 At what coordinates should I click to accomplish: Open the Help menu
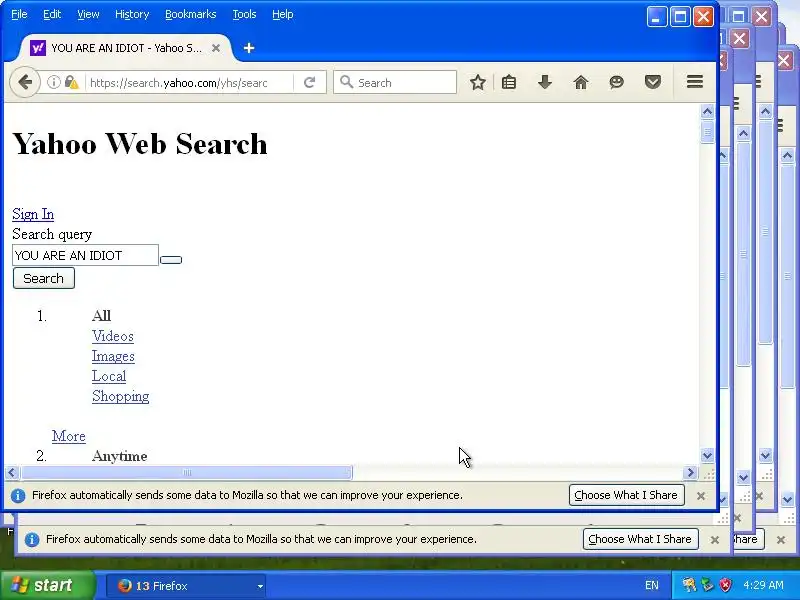pyautogui.click(x=283, y=14)
